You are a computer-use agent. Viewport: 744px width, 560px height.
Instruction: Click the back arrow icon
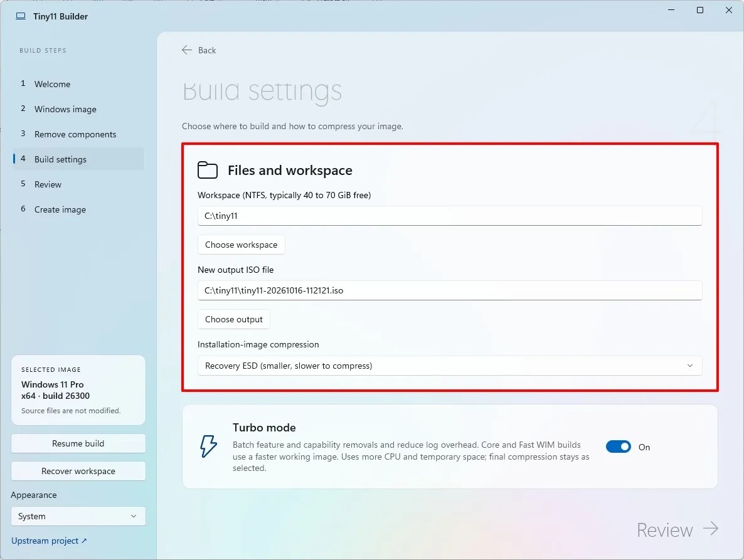pyautogui.click(x=186, y=50)
